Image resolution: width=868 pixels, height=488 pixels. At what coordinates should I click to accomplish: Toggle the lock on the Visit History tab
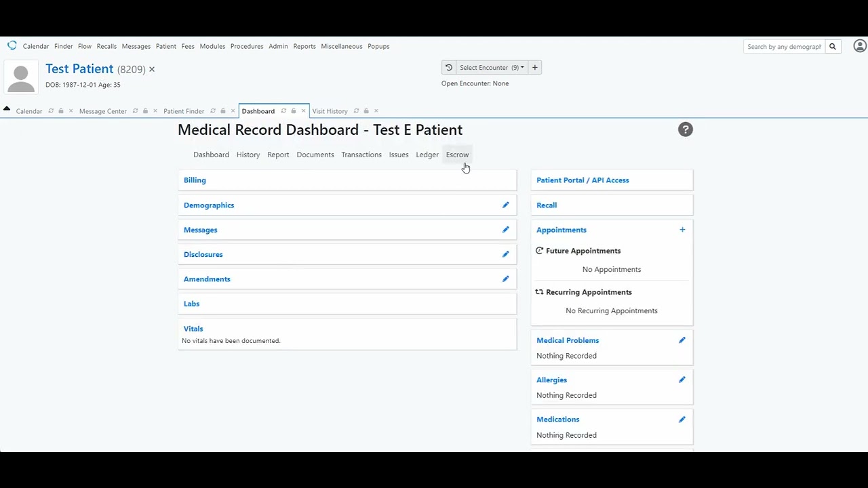[x=366, y=111]
